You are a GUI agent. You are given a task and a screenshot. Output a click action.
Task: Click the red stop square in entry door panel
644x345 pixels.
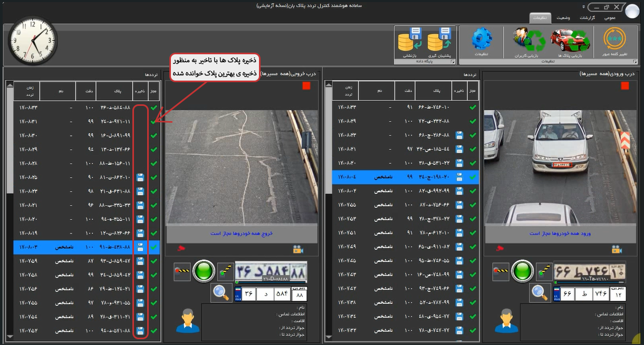tap(625, 86)
